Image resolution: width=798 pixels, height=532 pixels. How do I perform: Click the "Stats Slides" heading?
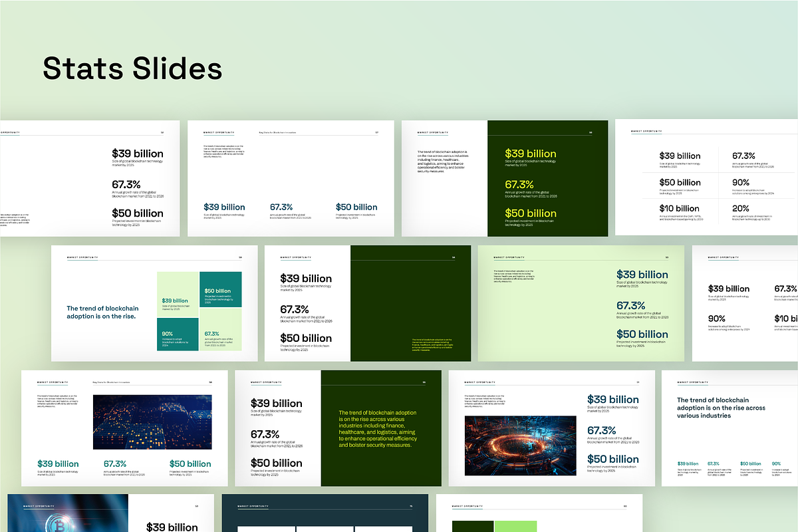132,69
